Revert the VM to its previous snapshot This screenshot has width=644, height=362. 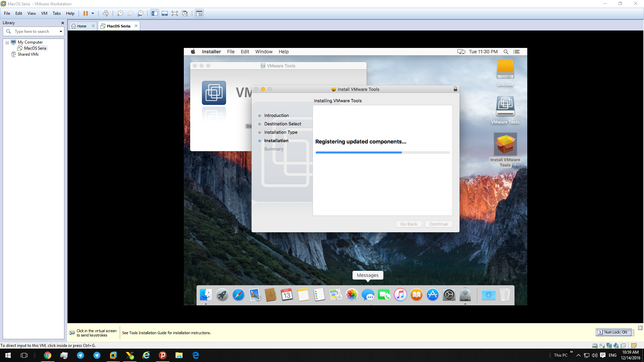coord(130,13)
